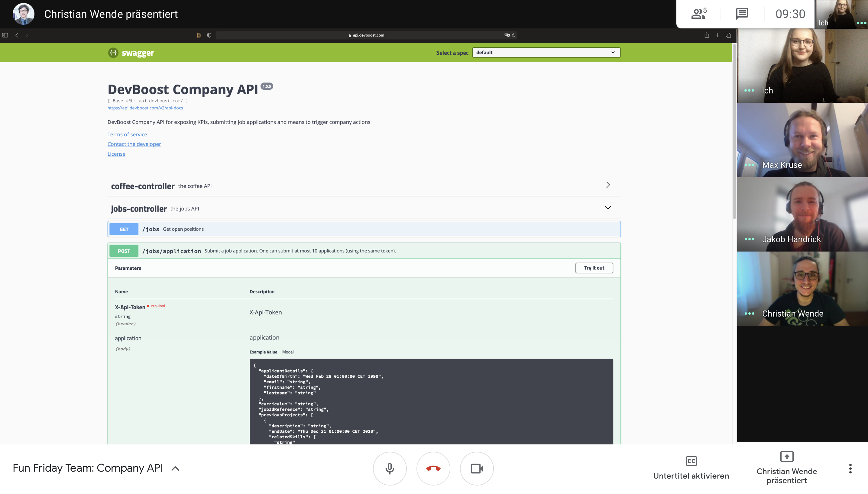Toggle the camera on/off button

point(477,469)
